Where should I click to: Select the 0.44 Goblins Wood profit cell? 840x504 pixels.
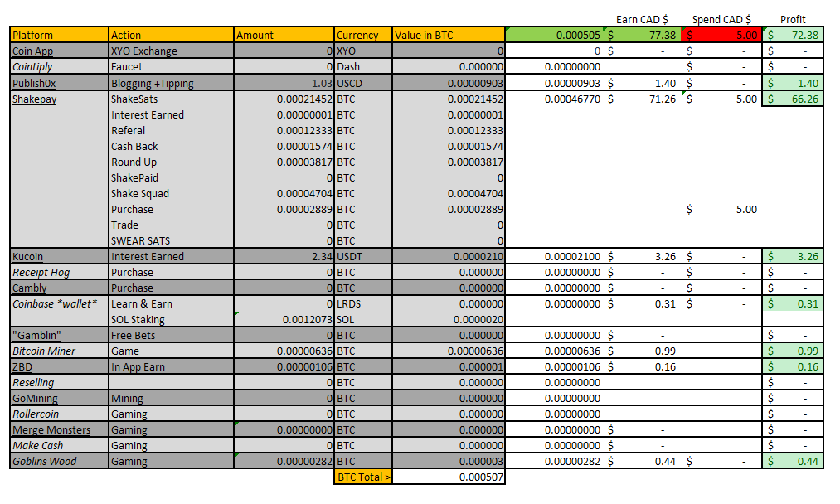(793, 461)
